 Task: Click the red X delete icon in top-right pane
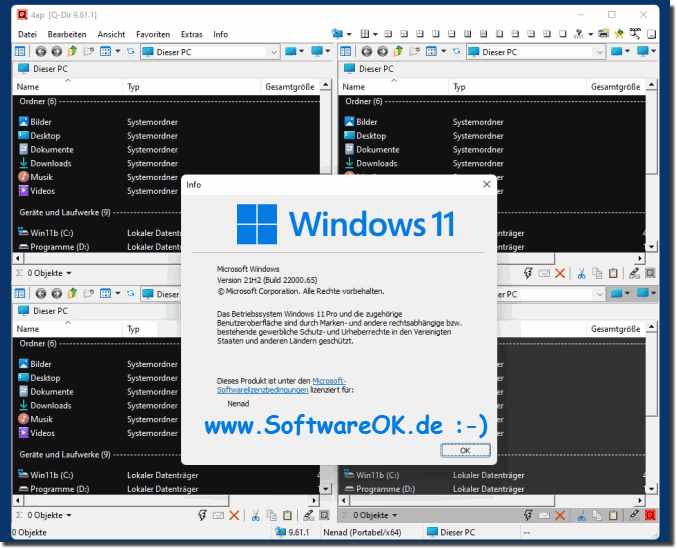tap(560, 273)
